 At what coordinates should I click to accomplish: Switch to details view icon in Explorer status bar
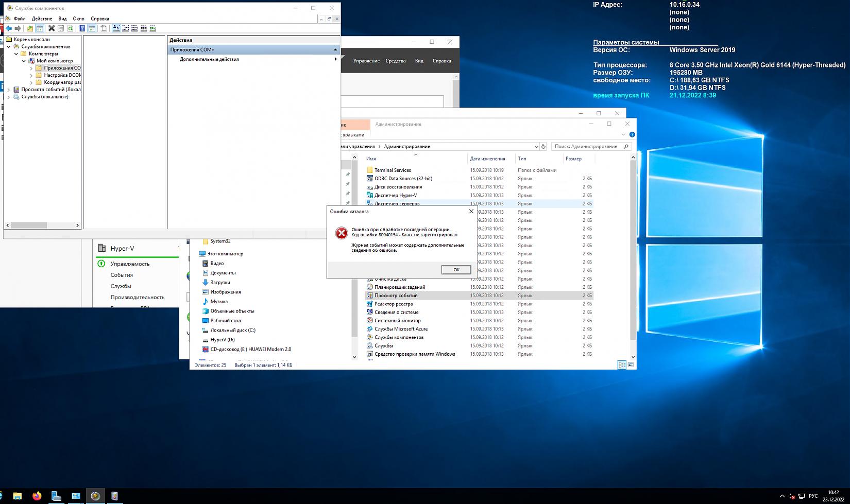point(622,365)
